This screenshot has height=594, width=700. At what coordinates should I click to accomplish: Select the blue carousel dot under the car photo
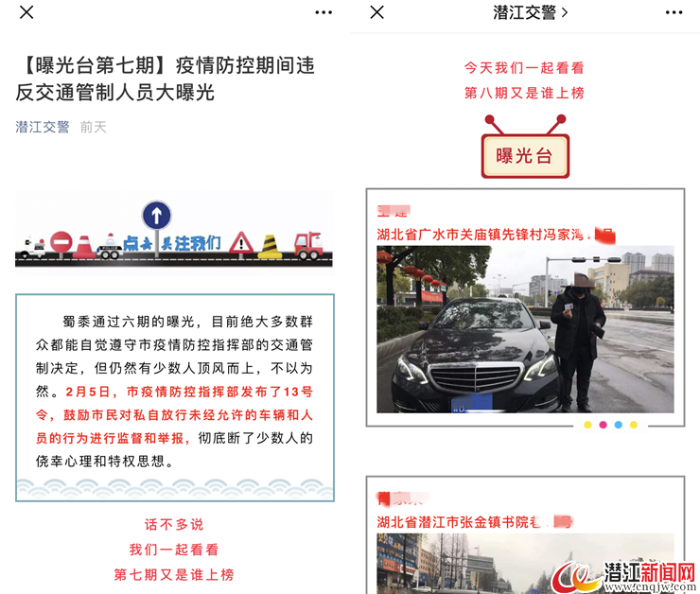point(618,425)
